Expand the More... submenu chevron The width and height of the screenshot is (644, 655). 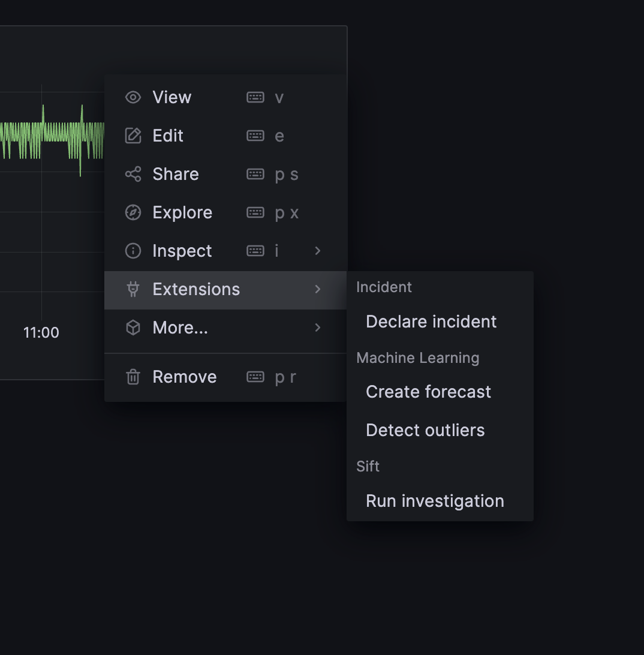(318, 327)
